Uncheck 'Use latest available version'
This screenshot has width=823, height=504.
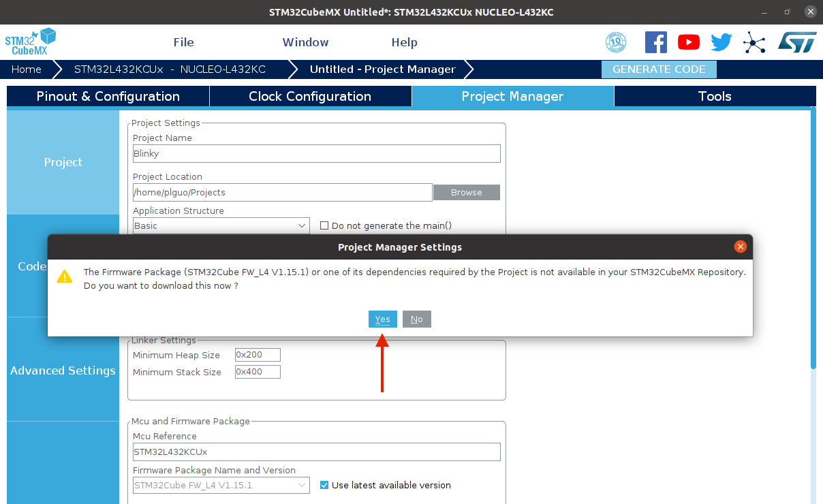(x=324, y=485)
